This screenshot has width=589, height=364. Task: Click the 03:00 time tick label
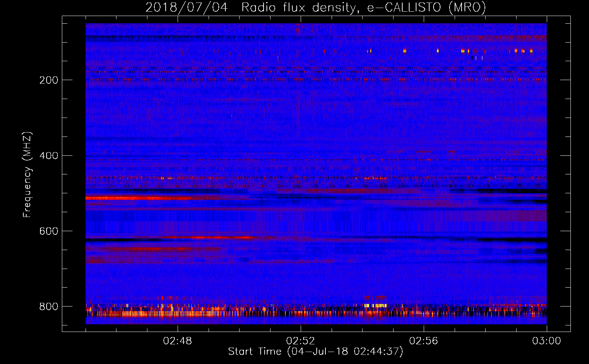pos(546,341)
